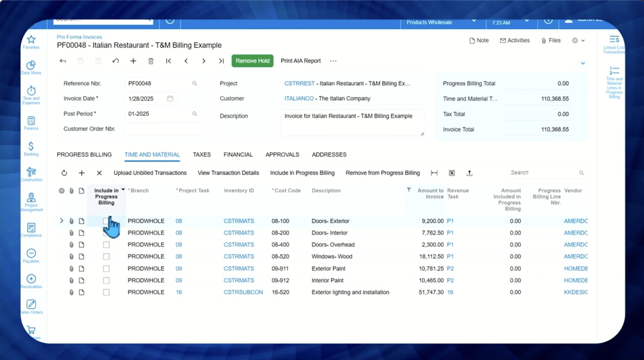Click View Transaction Details
Screen dimensions: 644x360
tap(228, 173)
